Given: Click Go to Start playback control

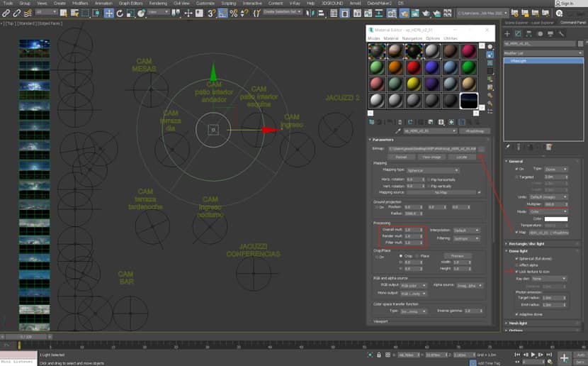Looking at the screenshot, I should click(517, 355).
